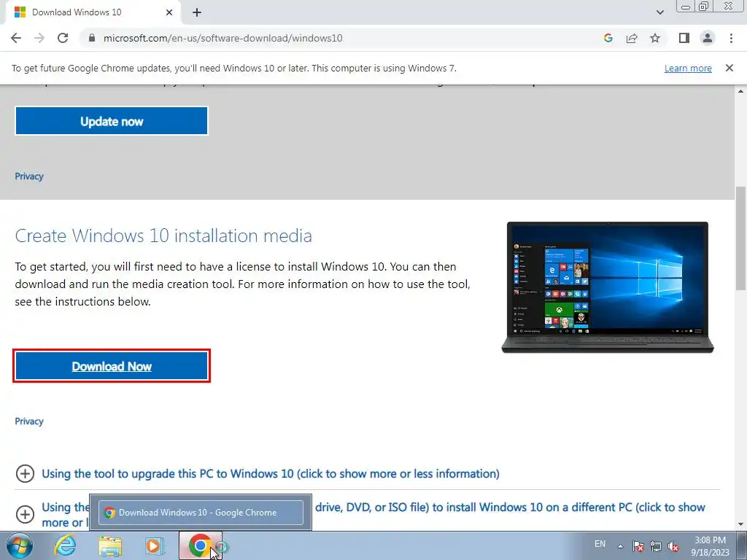Click the Update now button

pyautogui.click(x=112, y=121)
